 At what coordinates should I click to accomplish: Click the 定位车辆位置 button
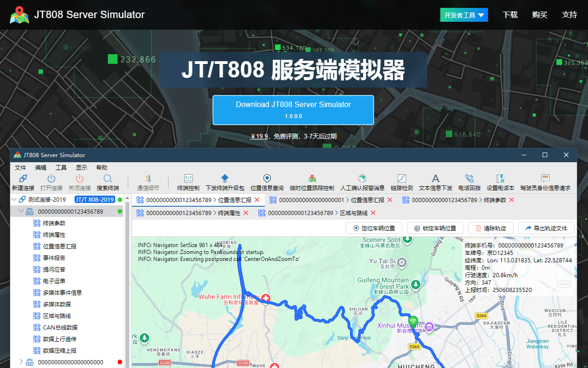pyautogui.click(x=374, y=228)
